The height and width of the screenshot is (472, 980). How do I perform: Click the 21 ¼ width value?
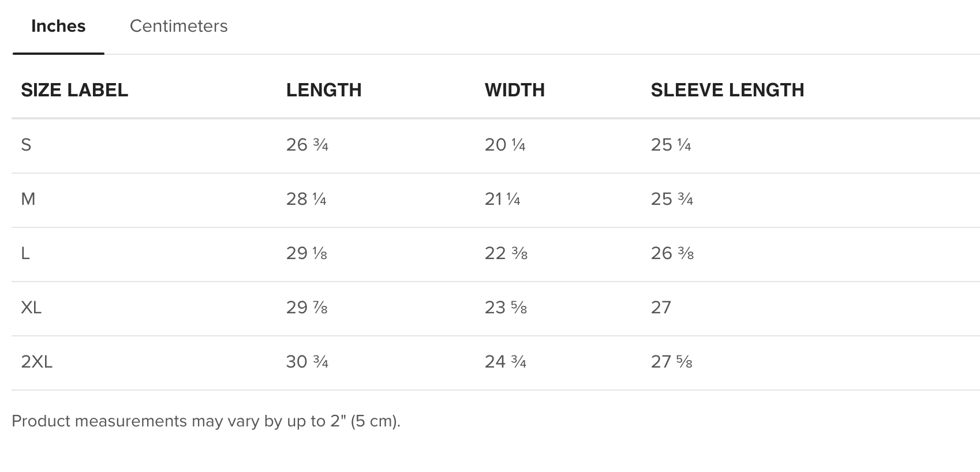502,199
